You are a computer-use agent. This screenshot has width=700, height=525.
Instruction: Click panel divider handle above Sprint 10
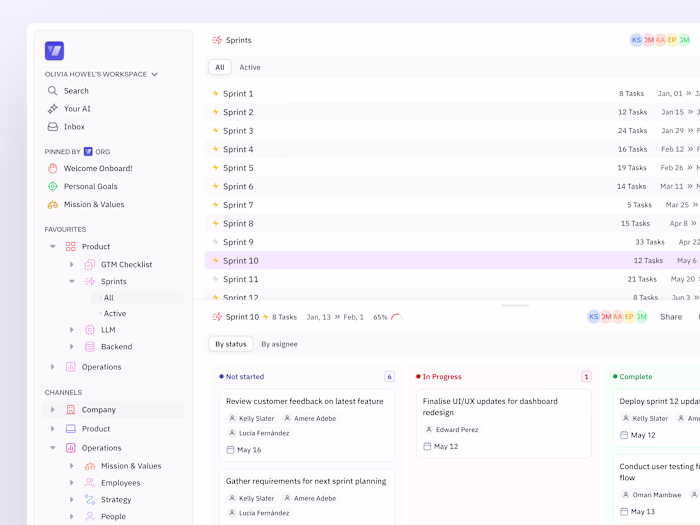pos(515,306)
